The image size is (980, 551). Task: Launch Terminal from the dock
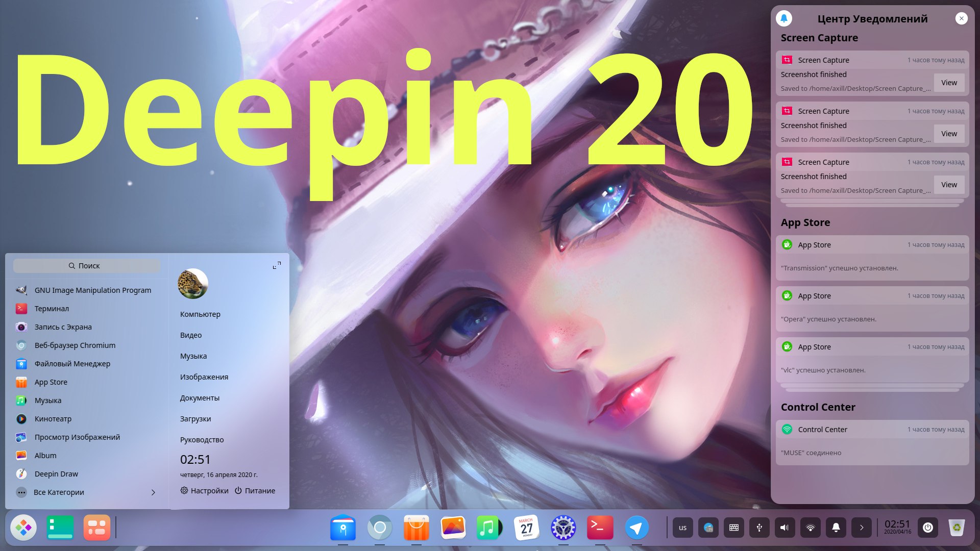pos(600,528)
